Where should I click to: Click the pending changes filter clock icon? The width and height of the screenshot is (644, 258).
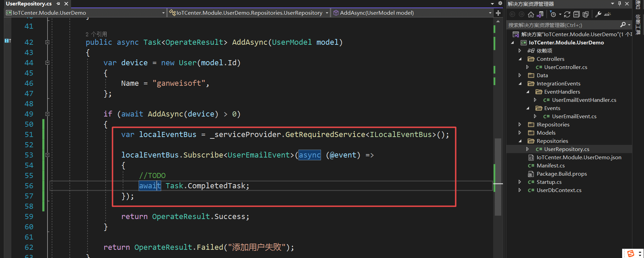pyautogui.click(x=553, y=14)
